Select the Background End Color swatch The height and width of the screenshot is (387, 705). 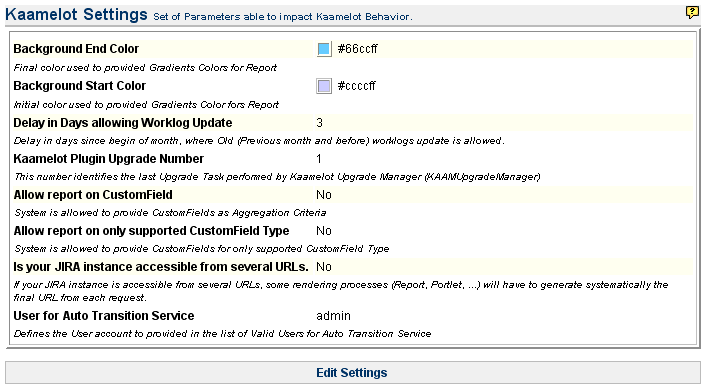324,49
